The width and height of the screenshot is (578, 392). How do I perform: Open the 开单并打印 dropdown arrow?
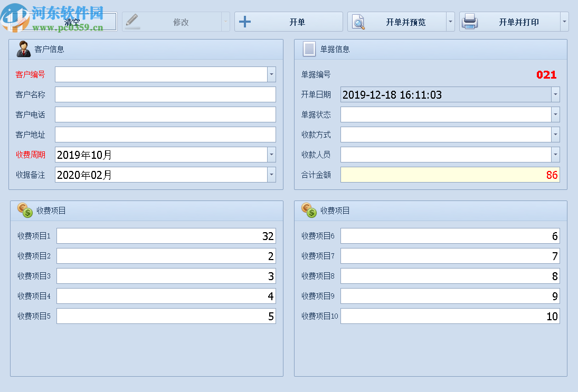pos(564,22)
